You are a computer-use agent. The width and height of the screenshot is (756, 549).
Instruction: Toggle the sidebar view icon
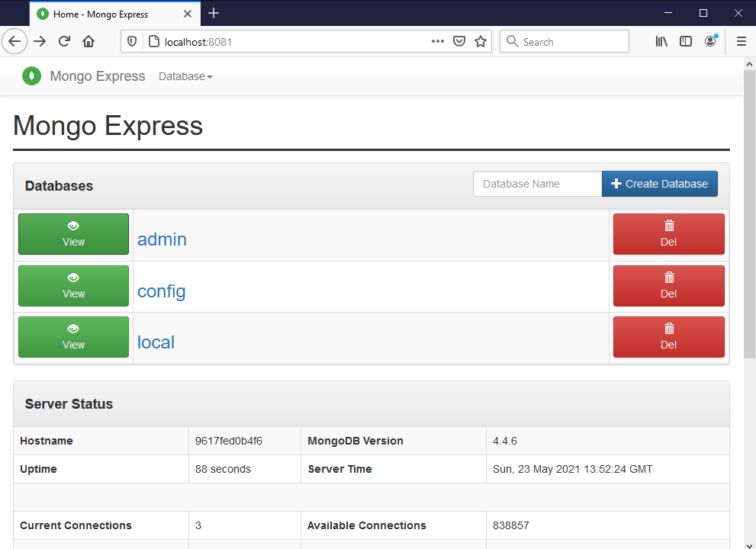click(686, 41)
